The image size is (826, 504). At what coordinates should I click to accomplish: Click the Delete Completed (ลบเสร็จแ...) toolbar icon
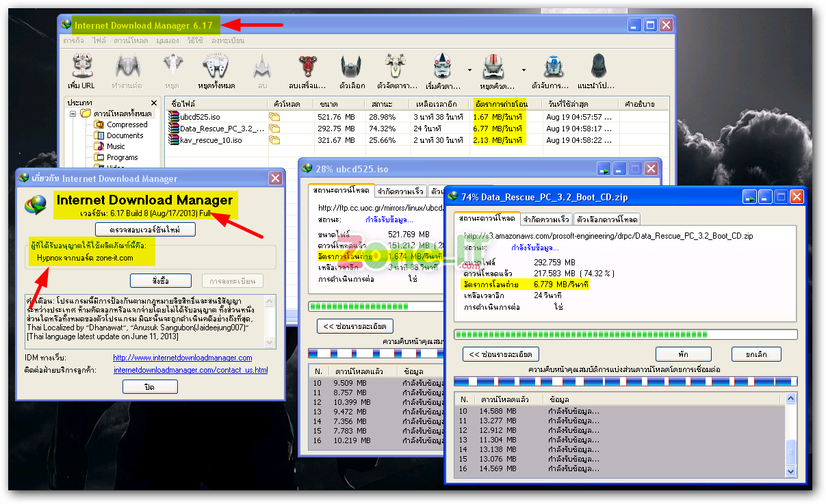click(x=308, y=66)
